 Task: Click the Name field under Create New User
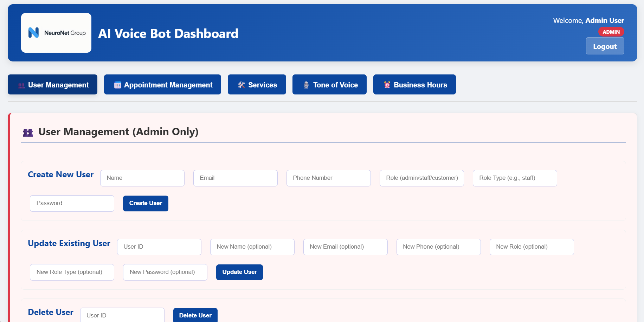[x=142, y=178]
